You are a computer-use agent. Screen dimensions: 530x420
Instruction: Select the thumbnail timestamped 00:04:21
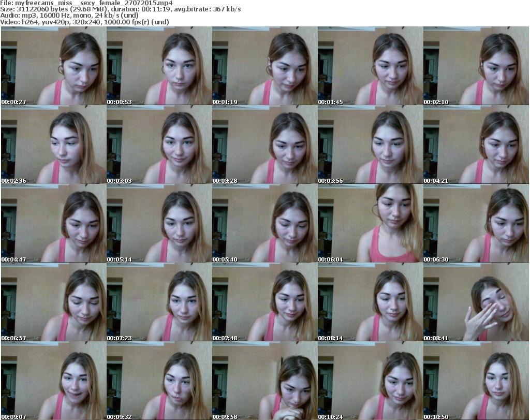pyautogui.click(x=476, y=144)
